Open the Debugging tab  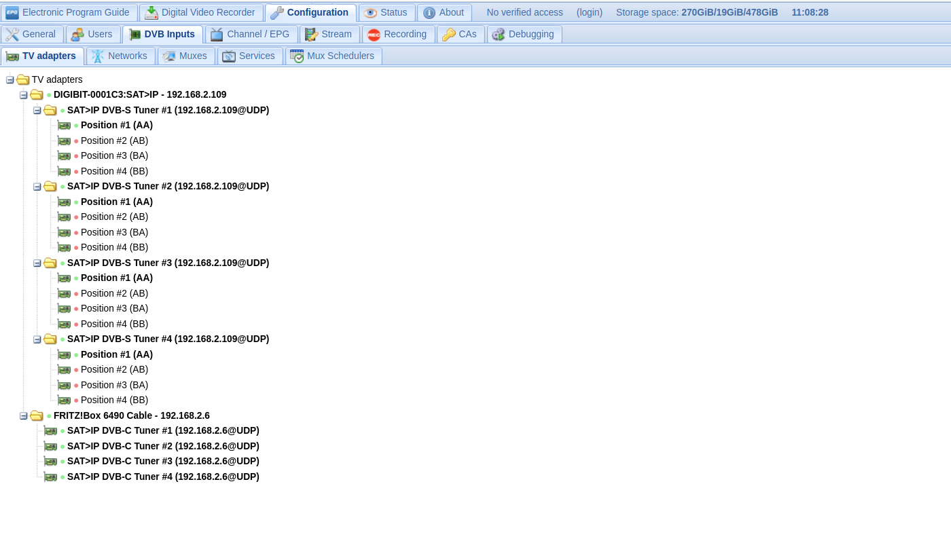click(524, 34)
